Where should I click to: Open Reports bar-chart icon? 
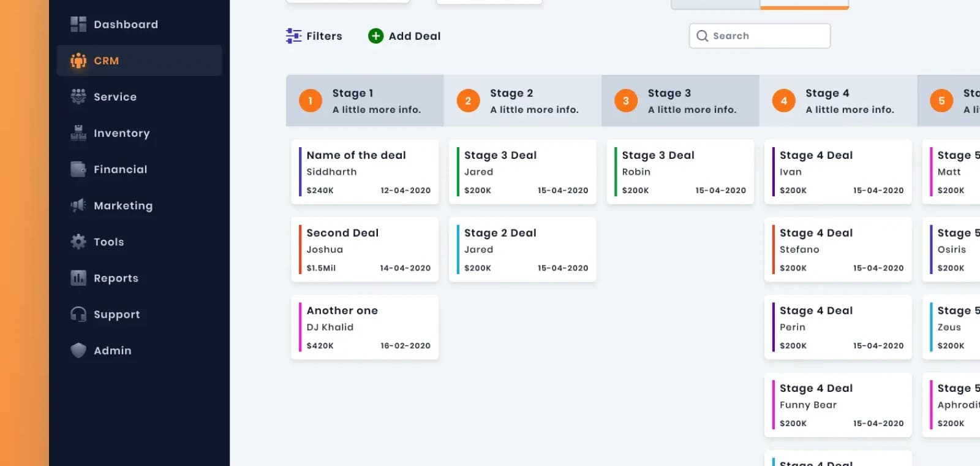78,278
